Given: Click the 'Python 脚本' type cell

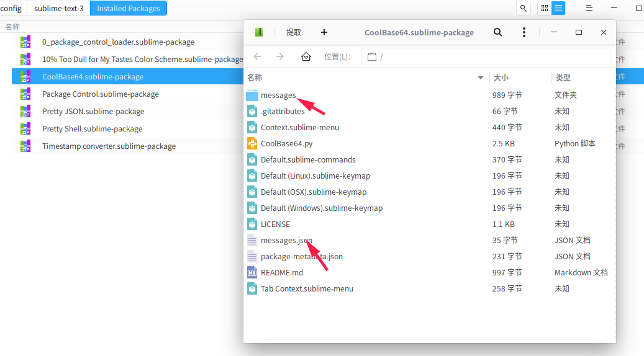Looking at the screenshot, I should pos(575,143).
